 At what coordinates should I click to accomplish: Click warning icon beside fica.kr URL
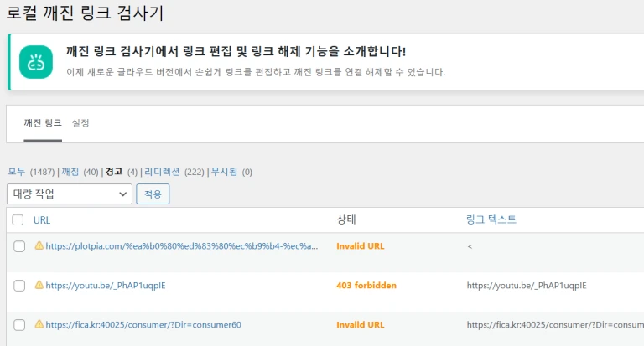pos(39,324)
